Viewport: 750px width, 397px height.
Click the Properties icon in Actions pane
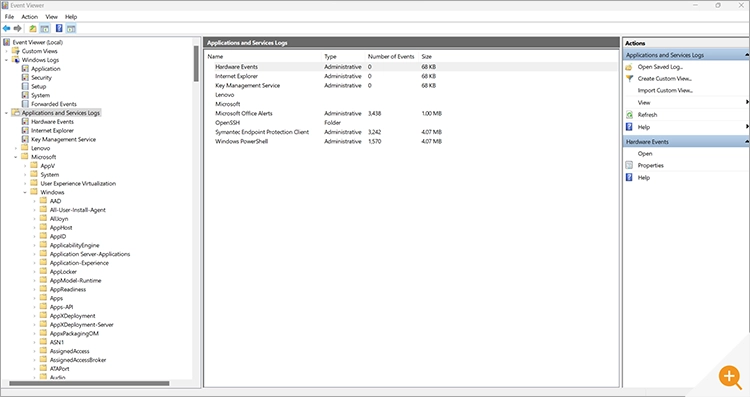629,165
